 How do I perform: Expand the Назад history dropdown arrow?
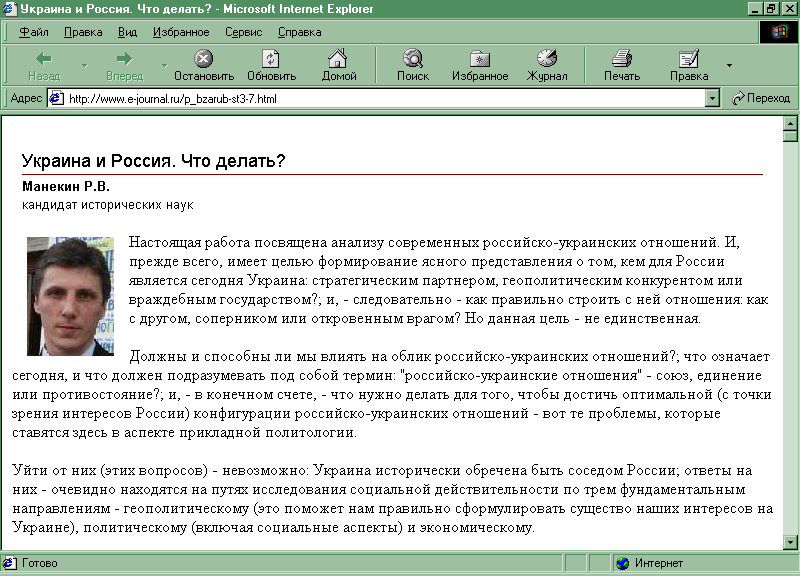[84, 66]
